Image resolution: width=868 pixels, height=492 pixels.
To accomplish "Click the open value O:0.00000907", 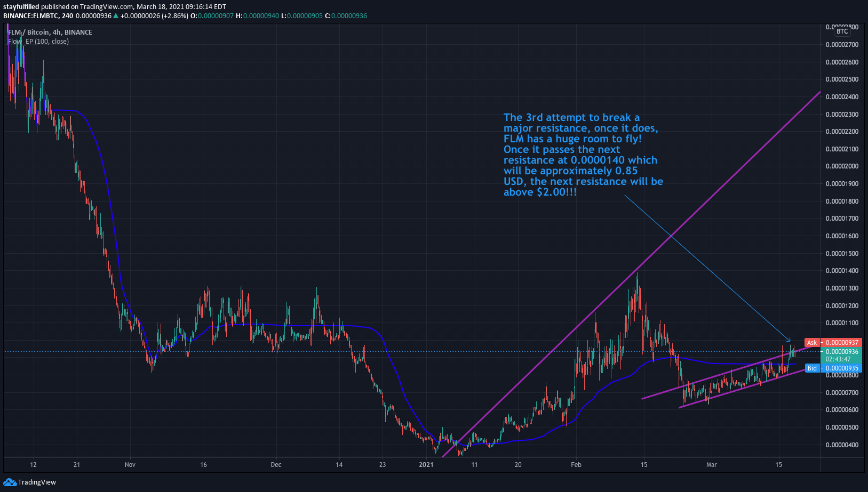I will click(x=212, y=16).
